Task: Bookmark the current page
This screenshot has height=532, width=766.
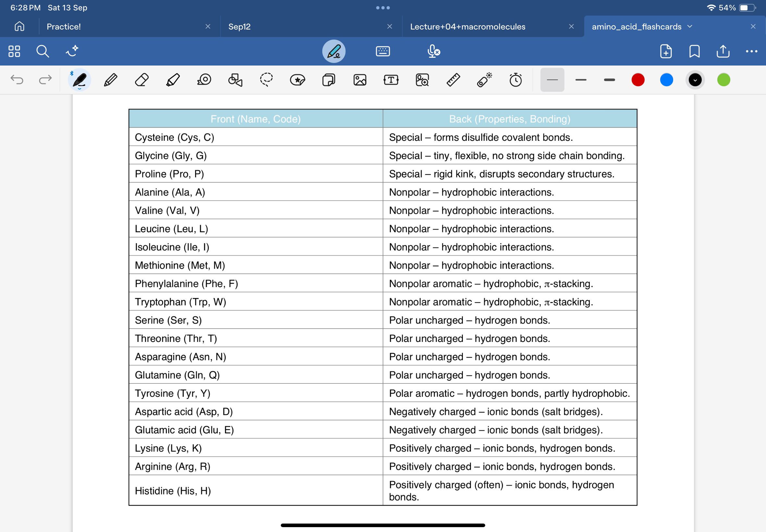Action: (694, 51)
